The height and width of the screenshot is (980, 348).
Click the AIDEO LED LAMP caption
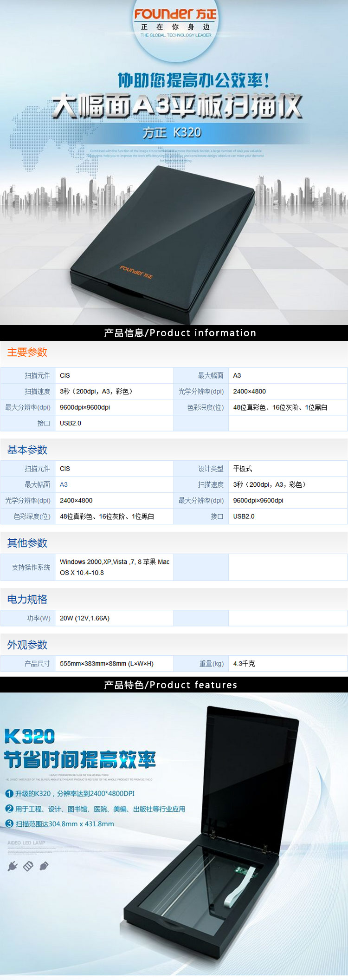pos(26,843)
